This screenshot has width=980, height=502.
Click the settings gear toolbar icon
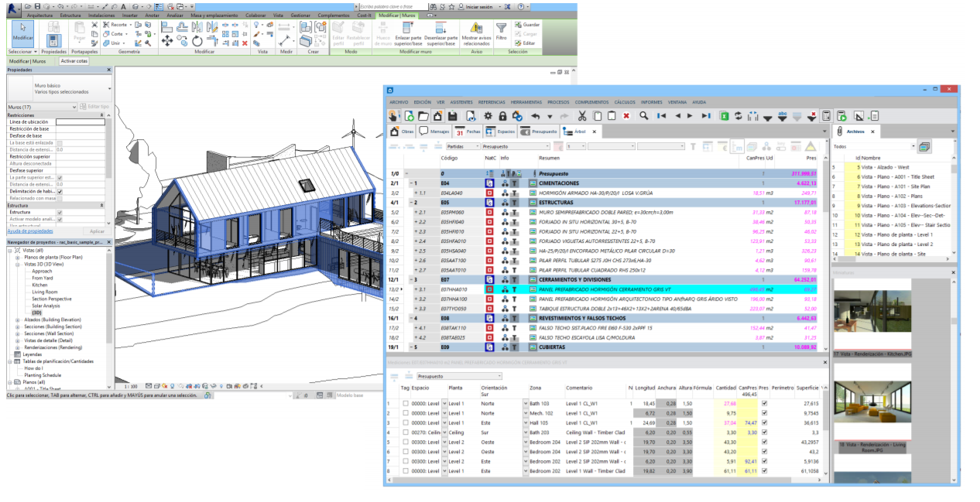pyautogui.click(x=488, y=116)
